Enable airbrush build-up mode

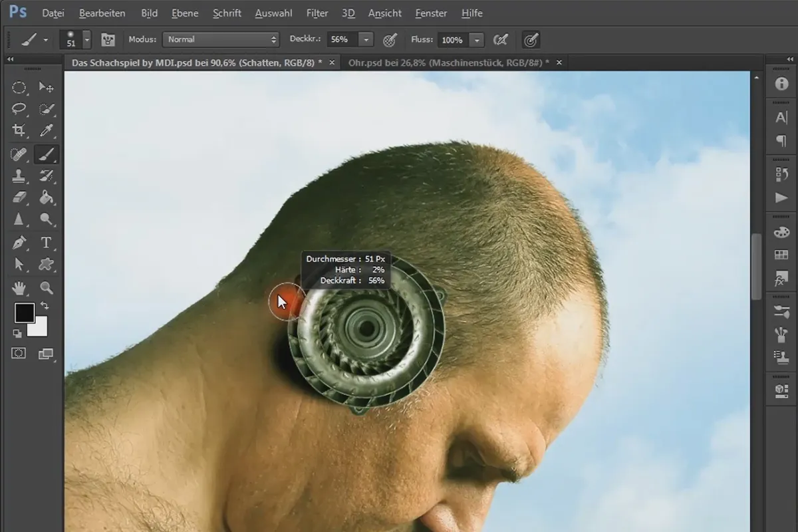500,40
